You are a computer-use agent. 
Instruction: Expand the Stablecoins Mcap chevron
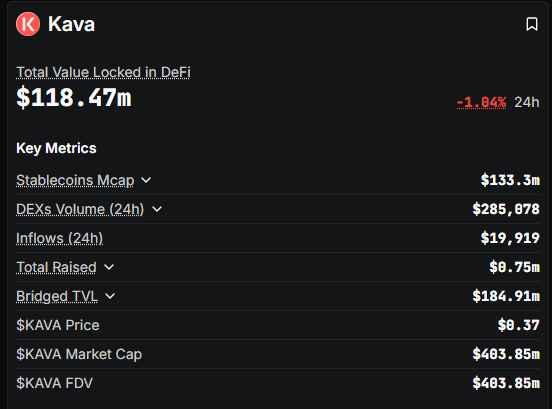coord(146,180)
